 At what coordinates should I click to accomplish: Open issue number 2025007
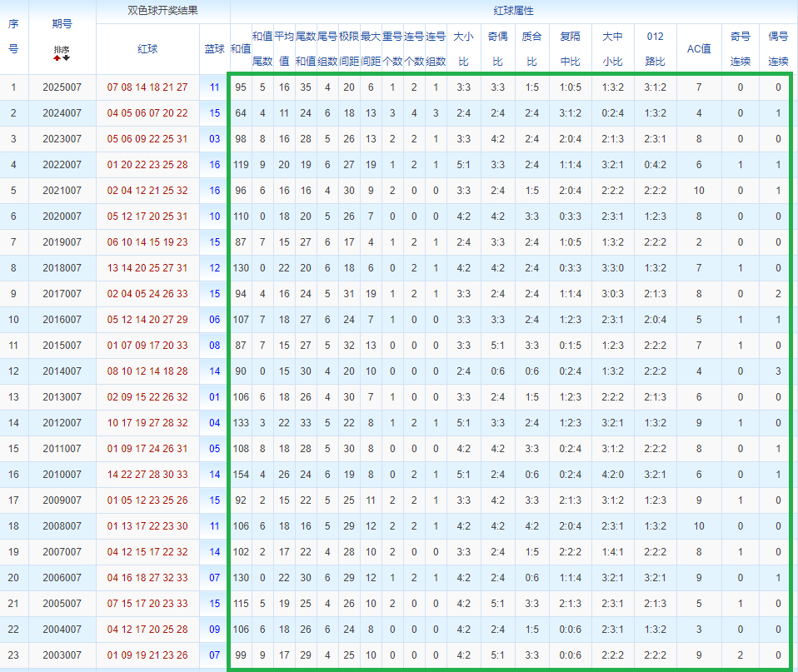pos(62,87)
